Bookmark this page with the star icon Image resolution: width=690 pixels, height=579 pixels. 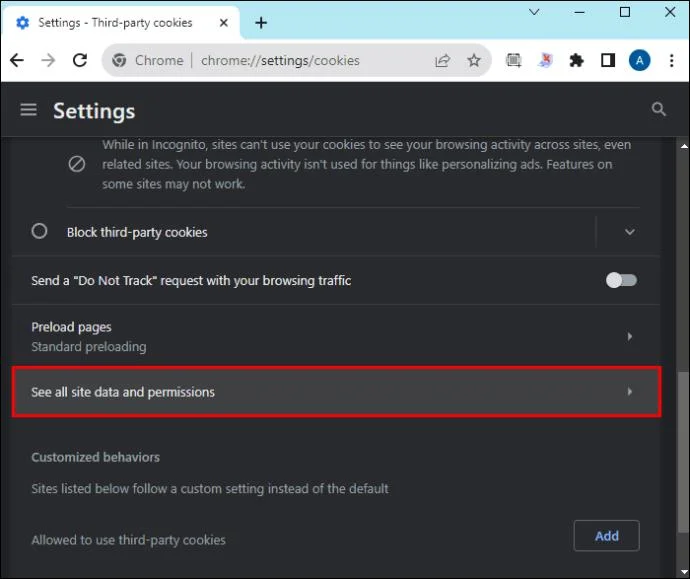[474, 60]
